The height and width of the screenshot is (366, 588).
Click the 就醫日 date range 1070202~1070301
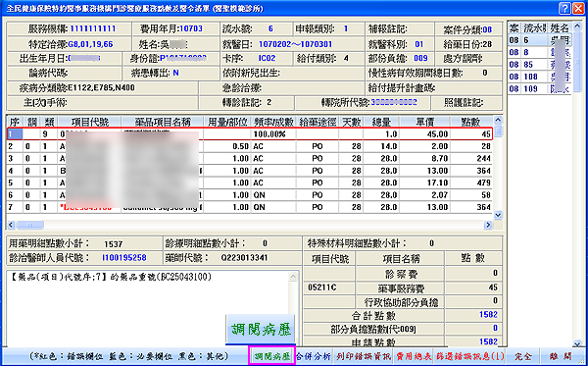pyautogui.click(x=295, y=44)
